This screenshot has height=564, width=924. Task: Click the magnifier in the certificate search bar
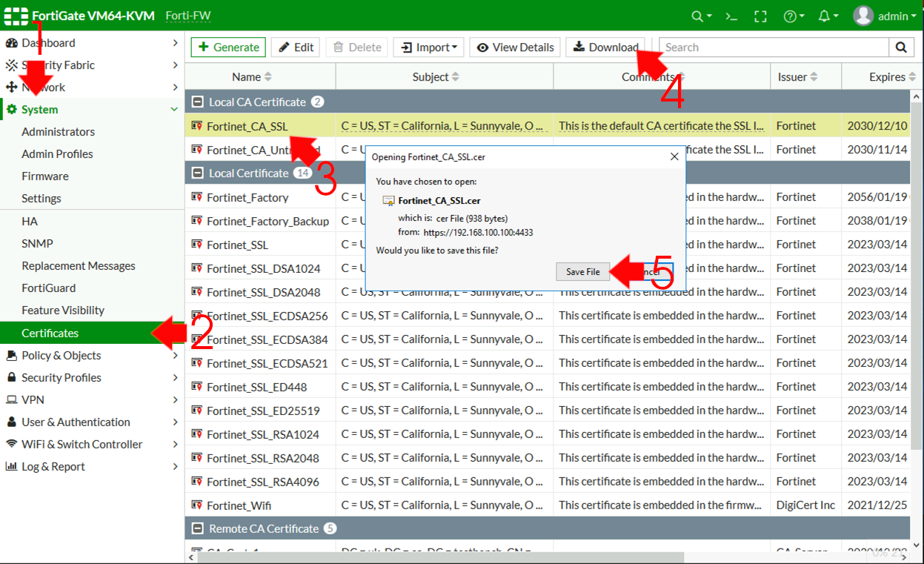point(900,47)
